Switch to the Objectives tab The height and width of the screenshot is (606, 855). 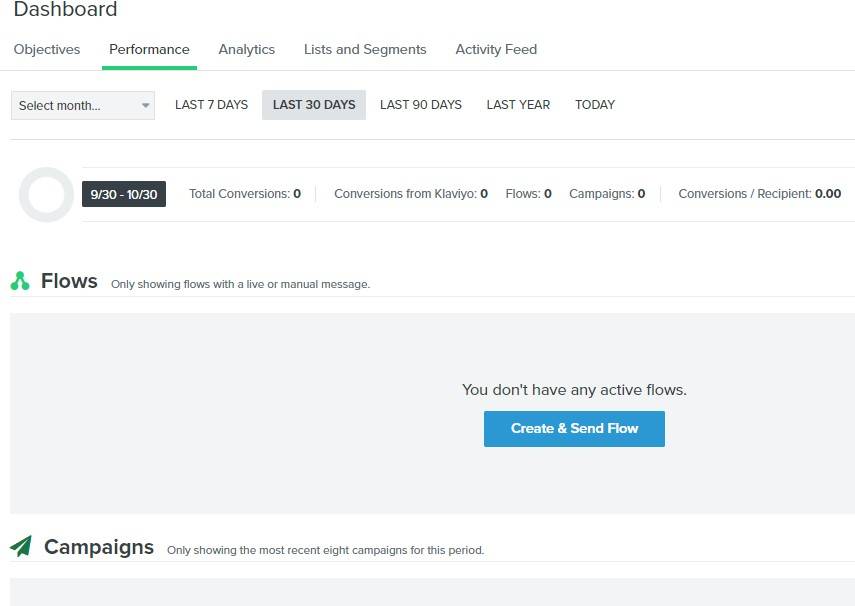[46, 49]
